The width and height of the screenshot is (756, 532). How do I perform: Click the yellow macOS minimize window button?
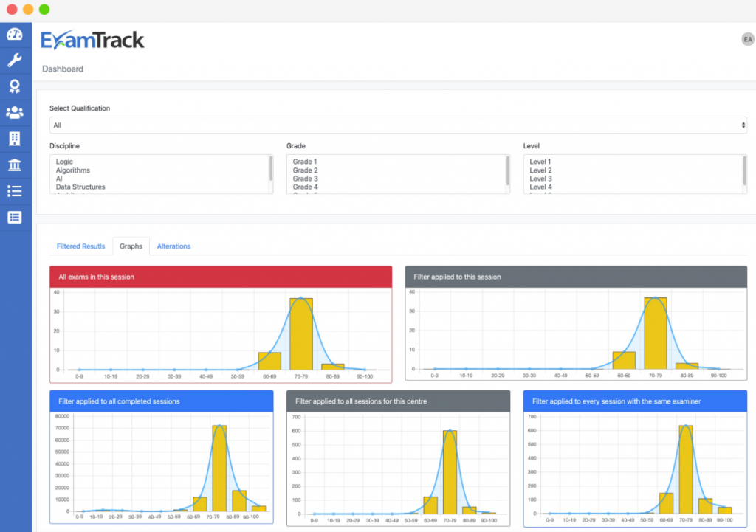[28, 10]
